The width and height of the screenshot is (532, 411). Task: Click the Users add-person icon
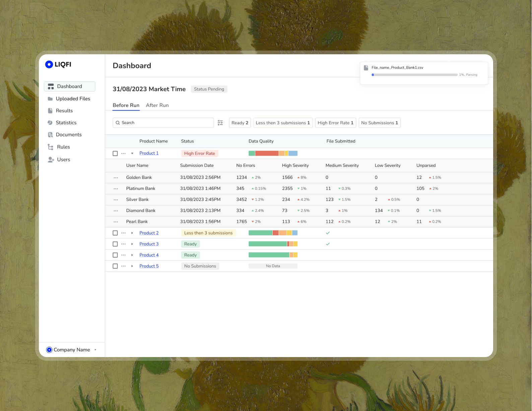[51, 160]
